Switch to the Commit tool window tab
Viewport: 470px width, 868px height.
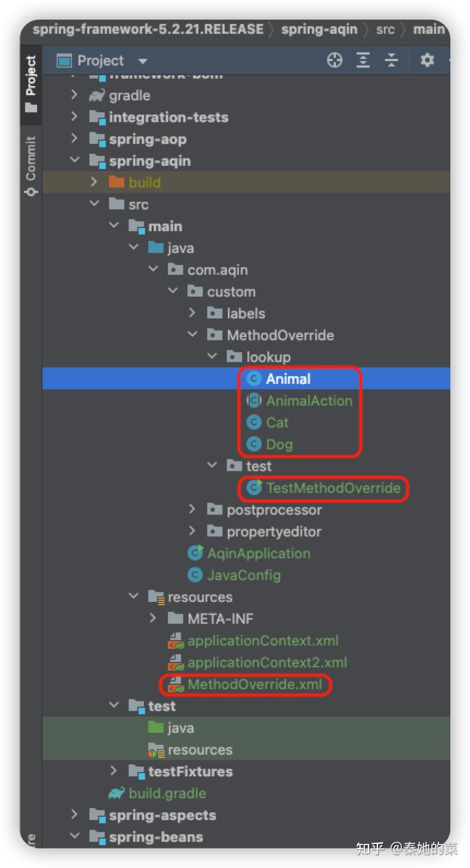click(x=31, y=165)
